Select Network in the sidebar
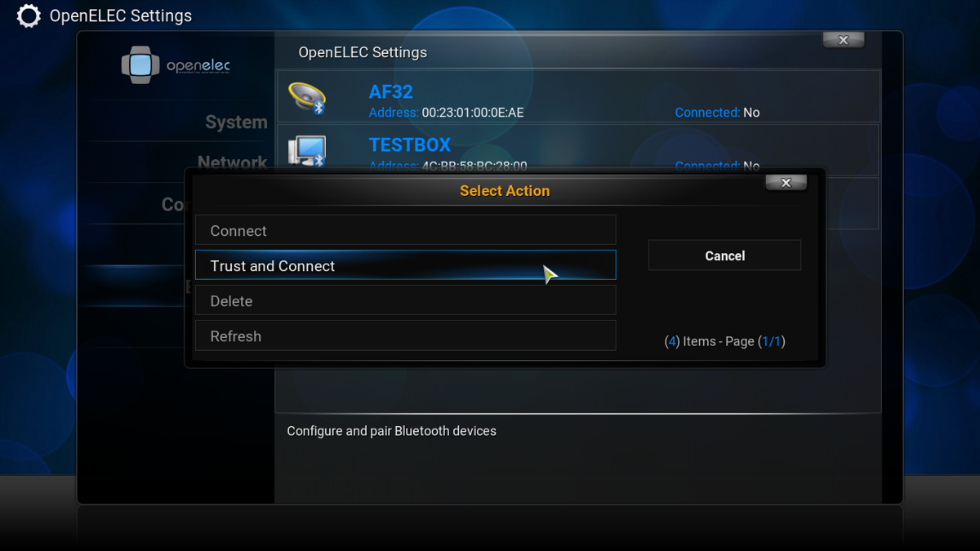 click(233, 162)
